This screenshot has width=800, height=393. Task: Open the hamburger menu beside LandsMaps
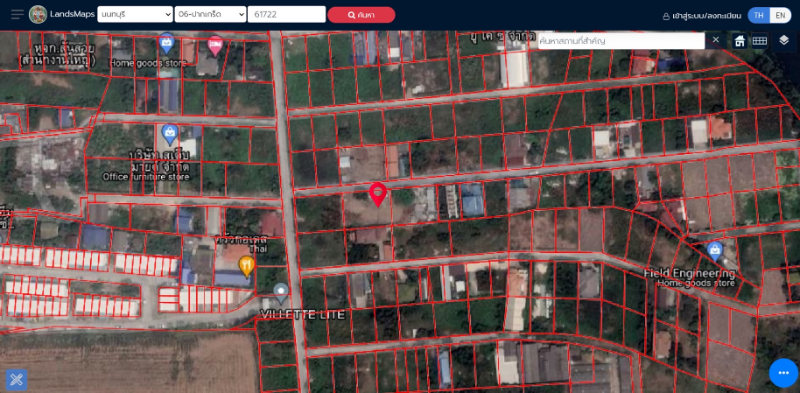pyautogui.click(x=17, y=14)
